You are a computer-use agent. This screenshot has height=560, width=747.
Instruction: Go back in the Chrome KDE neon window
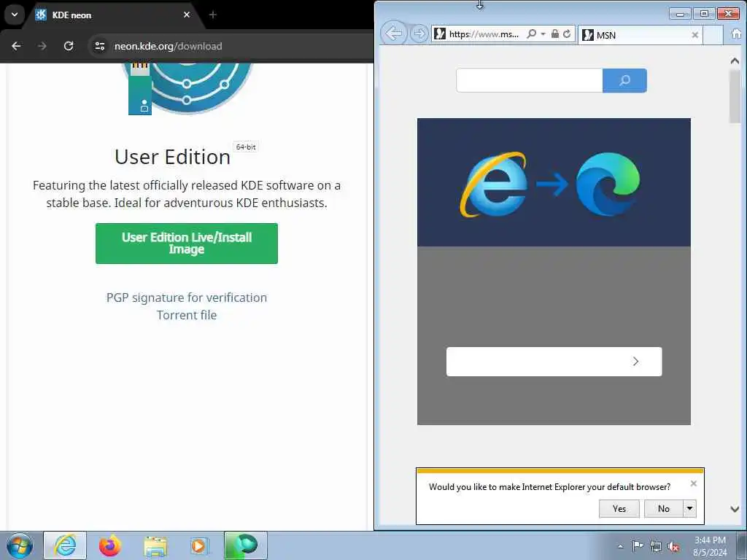[x=16, y=46]
